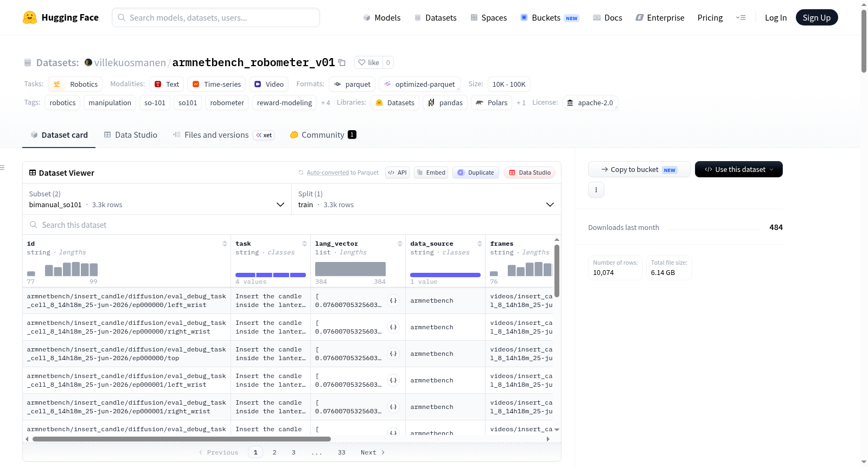Click the Sign Up button
The image size is (868, 467).
tap(816, 17)
